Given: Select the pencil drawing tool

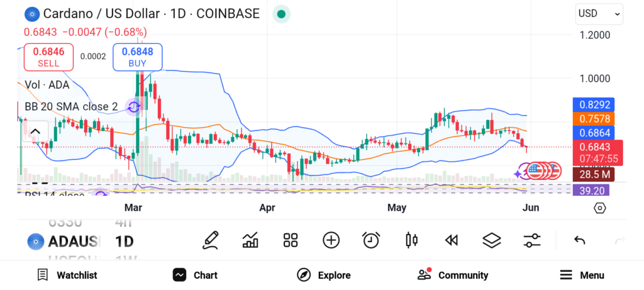Looking at the screenshot, I should point(211,240).
